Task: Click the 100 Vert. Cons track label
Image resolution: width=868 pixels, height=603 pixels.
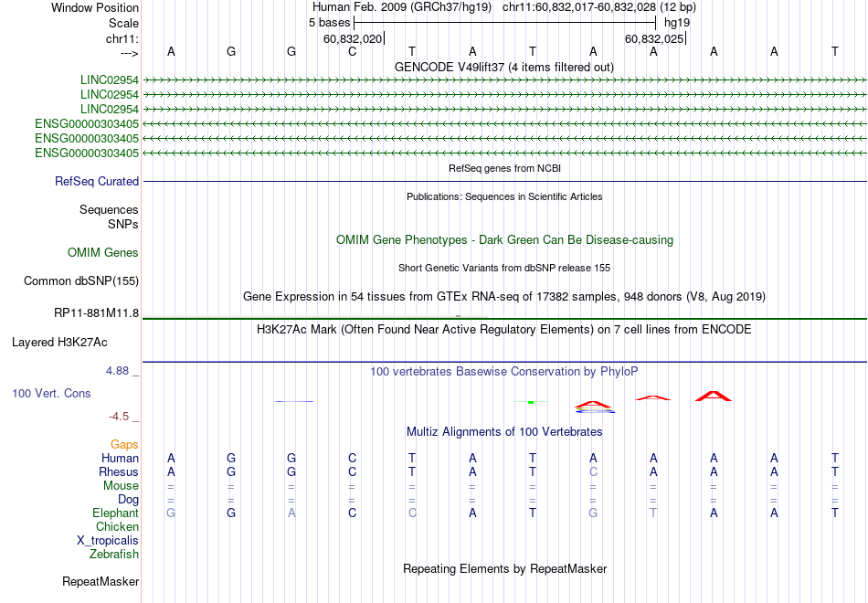Action: (x=51, y=393)
